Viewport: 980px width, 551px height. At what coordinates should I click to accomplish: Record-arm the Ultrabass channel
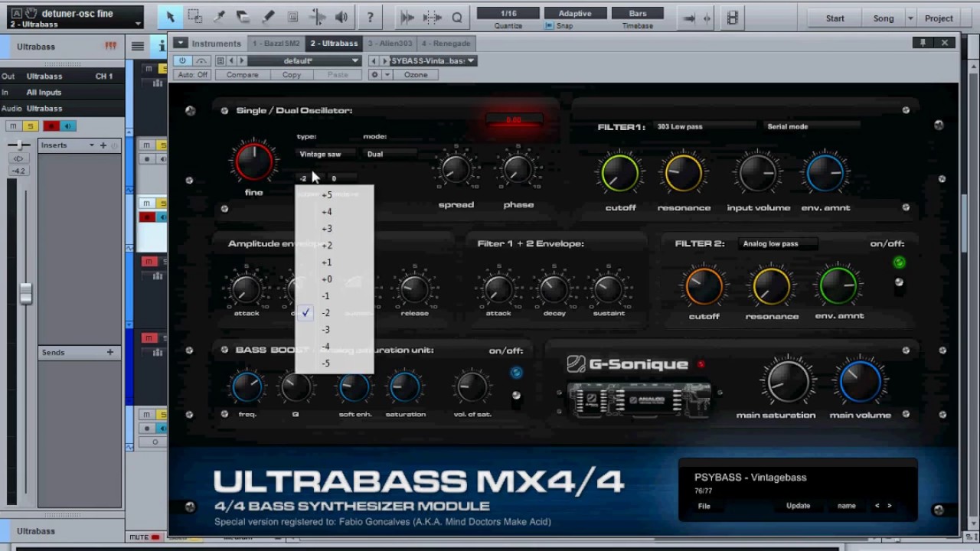tap(51, 126)
